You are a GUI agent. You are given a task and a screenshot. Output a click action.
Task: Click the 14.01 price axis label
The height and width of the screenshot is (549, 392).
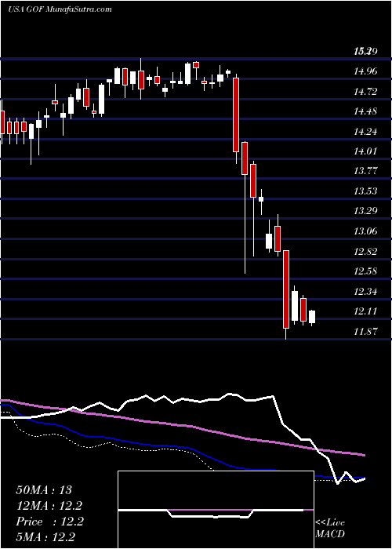coord(365,151)
